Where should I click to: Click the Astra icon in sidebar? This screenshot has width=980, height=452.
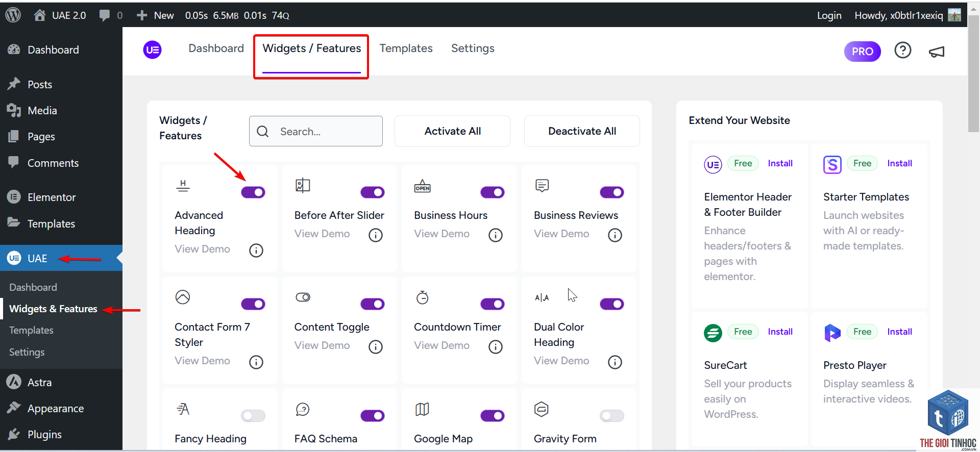click(14, 382)
